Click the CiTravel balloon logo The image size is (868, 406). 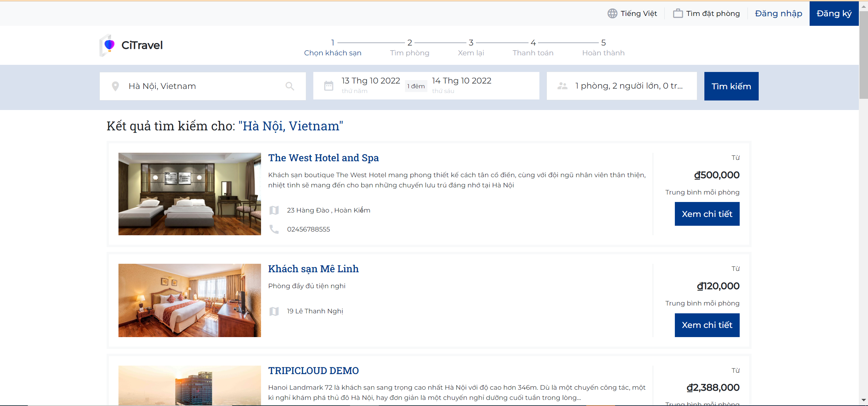[x=109, y=45]
